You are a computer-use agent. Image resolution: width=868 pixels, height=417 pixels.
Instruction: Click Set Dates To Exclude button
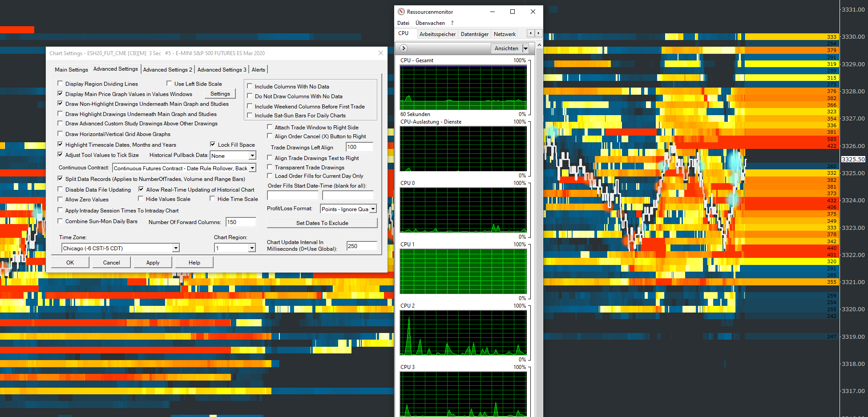coord(322,223)
